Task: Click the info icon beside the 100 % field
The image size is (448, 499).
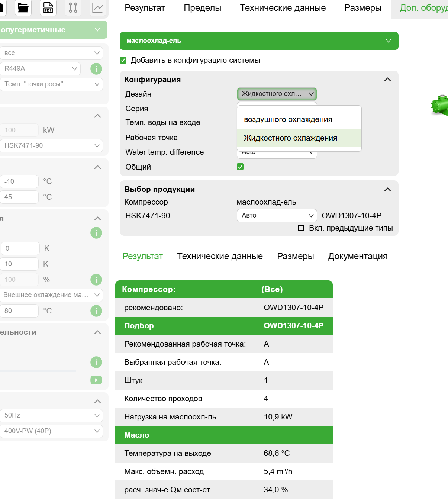Action: [x=96, y=280]
